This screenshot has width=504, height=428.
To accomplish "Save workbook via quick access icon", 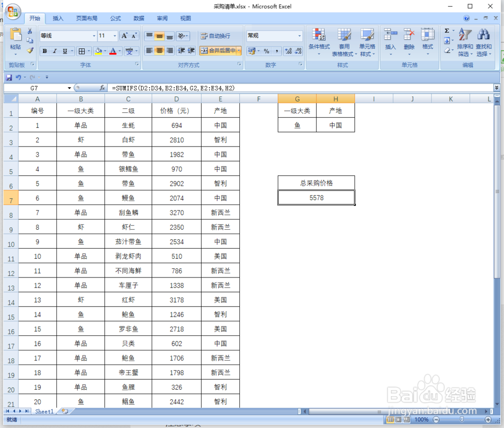I will tap(9, 78).
